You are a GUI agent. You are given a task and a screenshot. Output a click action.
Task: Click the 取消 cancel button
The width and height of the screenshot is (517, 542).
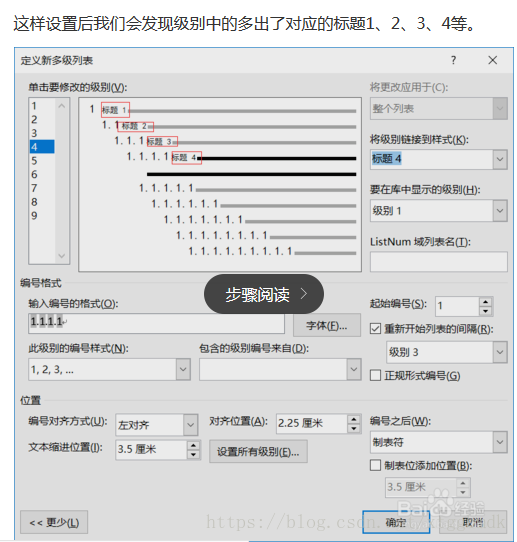[473, 522]
